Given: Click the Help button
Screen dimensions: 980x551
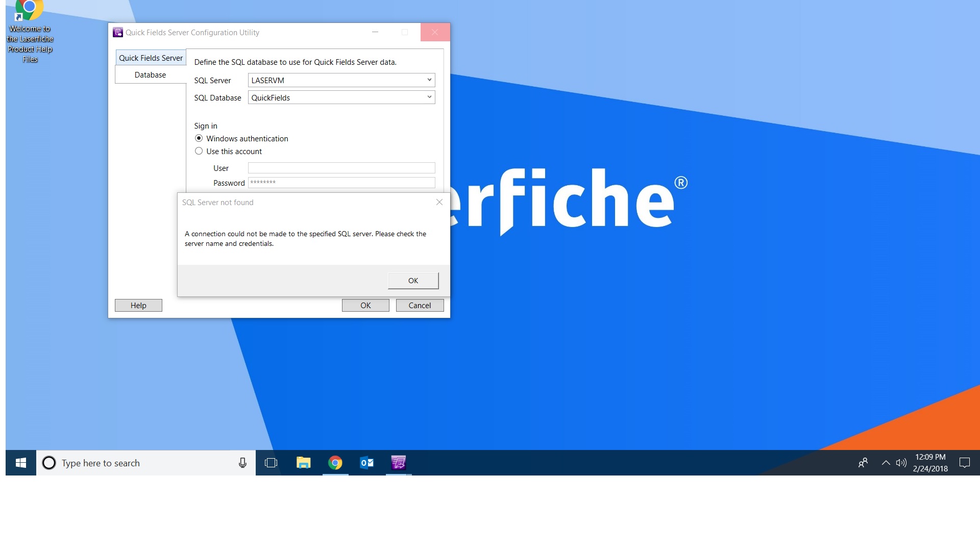Looking at the screenshot, I should [x=138, y=306].
